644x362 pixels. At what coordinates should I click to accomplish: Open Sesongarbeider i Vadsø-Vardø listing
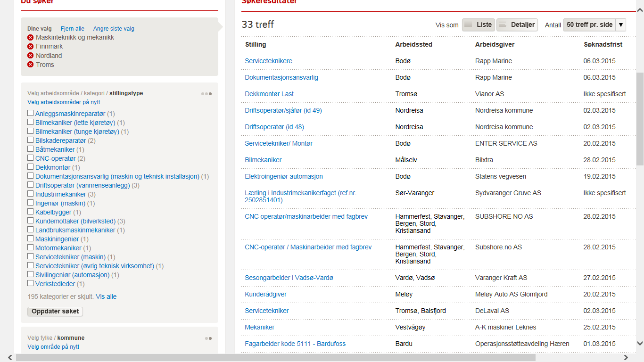pos(289,278)
